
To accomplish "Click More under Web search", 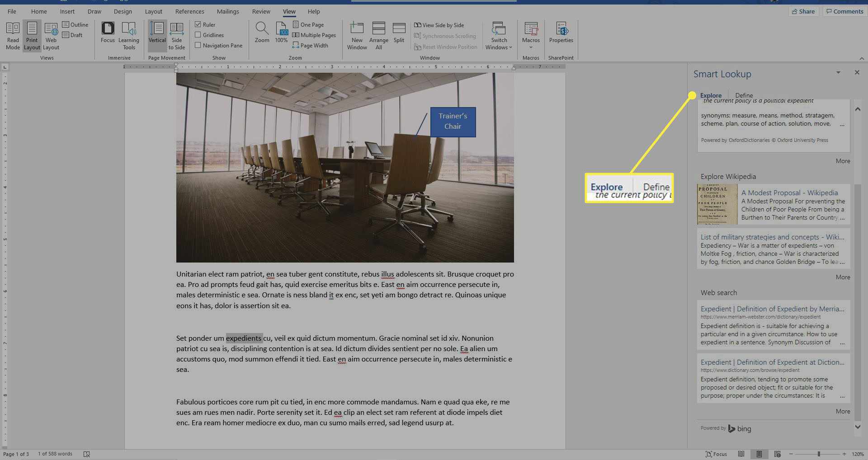I will point(843,411).
